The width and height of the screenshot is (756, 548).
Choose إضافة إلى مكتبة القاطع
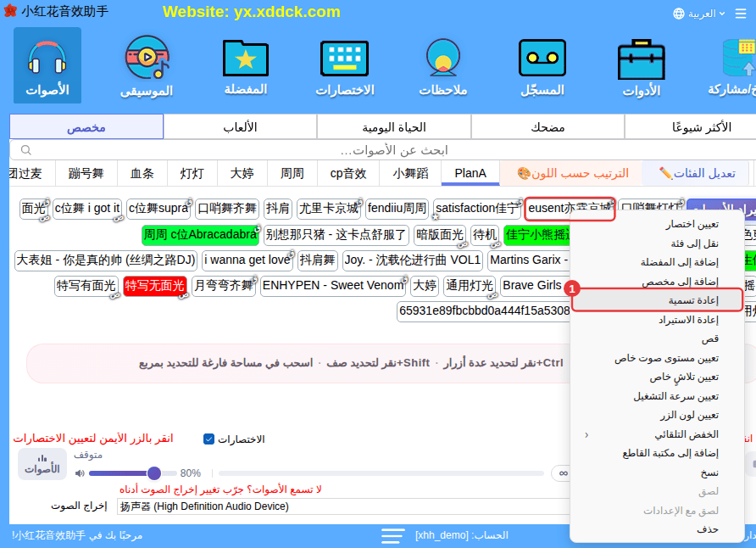[x=656, y=454]
